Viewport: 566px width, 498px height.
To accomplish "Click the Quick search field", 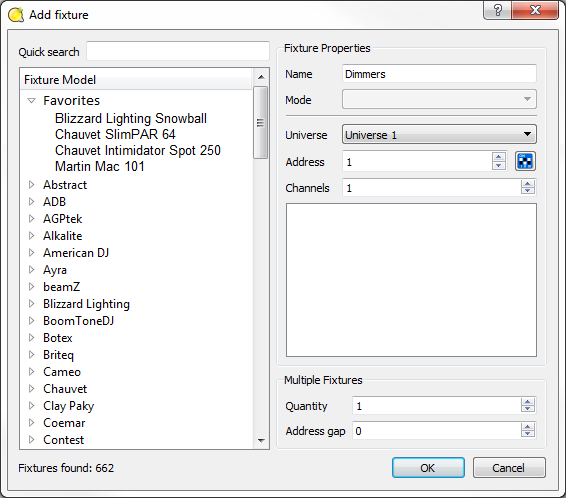I will [178, 51].
